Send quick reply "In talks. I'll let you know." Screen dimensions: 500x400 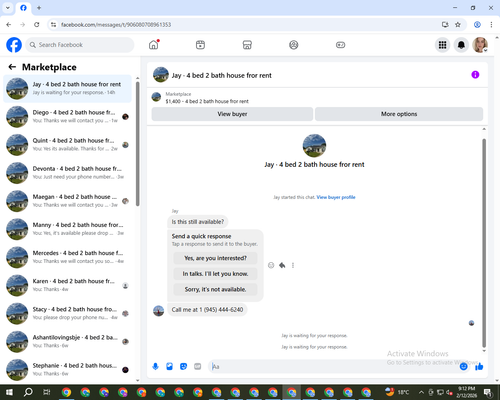[x=215, y=274]
